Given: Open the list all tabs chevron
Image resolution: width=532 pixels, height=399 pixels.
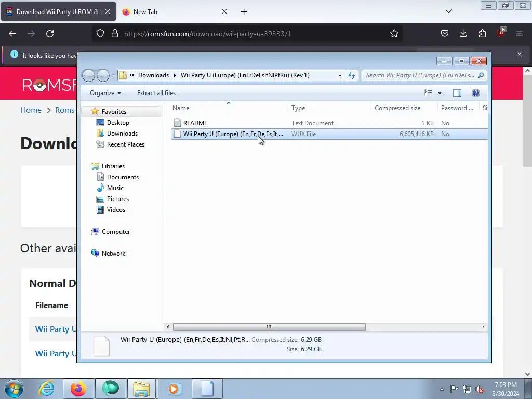Looking at the screenshot, I should pos(448,11).
